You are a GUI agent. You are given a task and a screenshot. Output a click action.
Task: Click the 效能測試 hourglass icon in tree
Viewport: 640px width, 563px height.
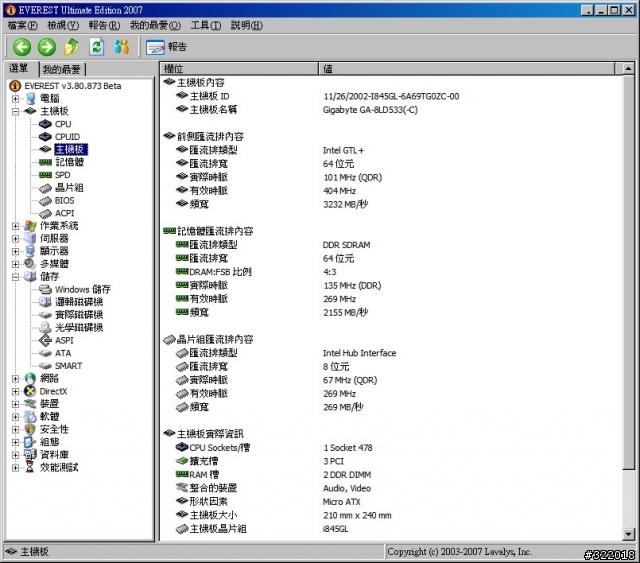pos(30,467)
